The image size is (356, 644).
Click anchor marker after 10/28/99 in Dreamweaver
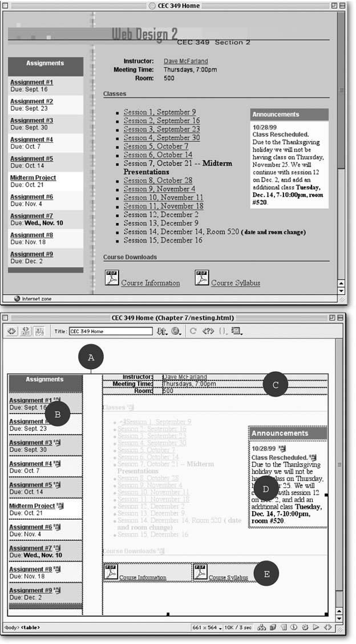pos(282,448)
